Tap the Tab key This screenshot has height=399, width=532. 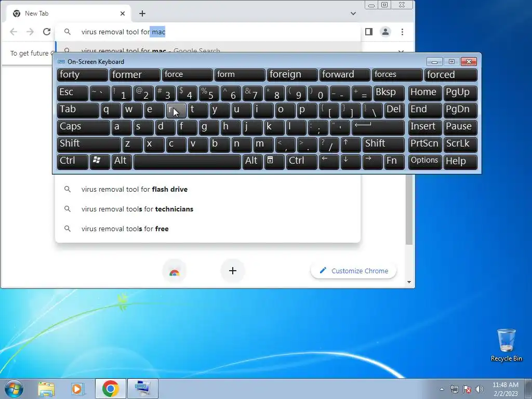pyautogui.click(x=78, y=110)
